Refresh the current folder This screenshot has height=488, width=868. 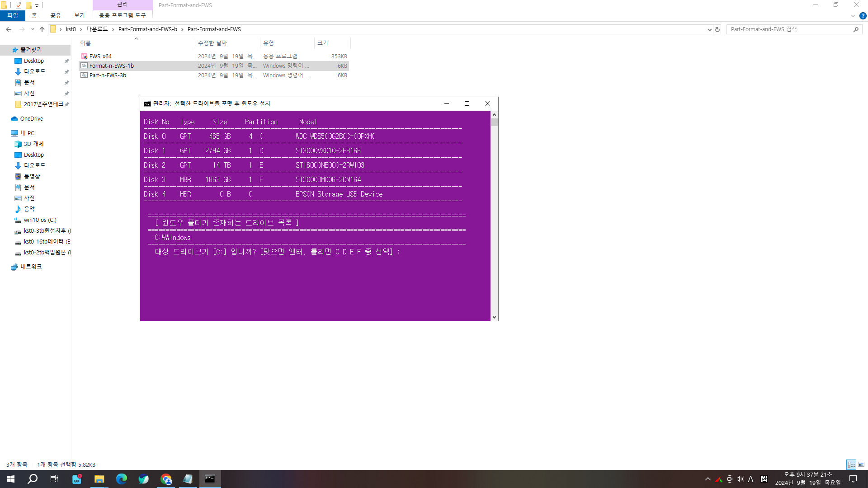[x=717, y=29]
